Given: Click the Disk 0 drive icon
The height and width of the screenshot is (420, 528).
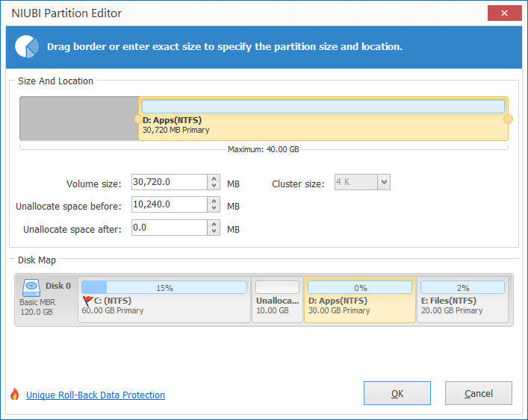Looking at the screenshot, I should [31, 288].
